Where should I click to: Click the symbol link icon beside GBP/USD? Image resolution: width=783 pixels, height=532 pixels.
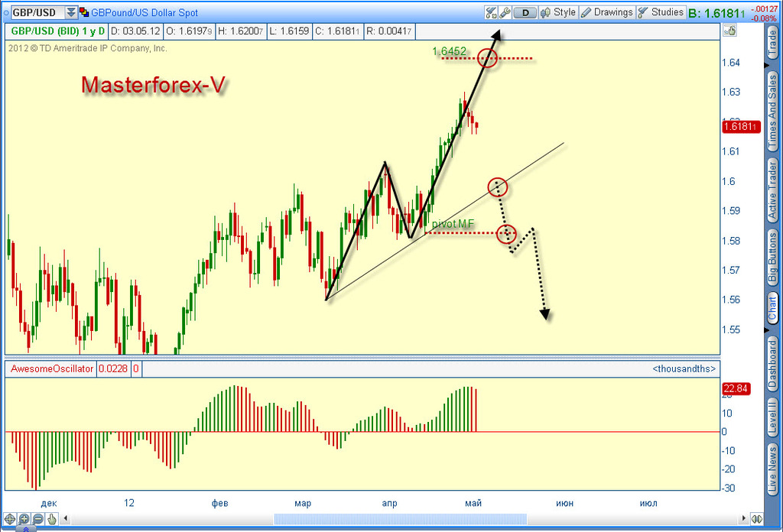pos(84,12)
